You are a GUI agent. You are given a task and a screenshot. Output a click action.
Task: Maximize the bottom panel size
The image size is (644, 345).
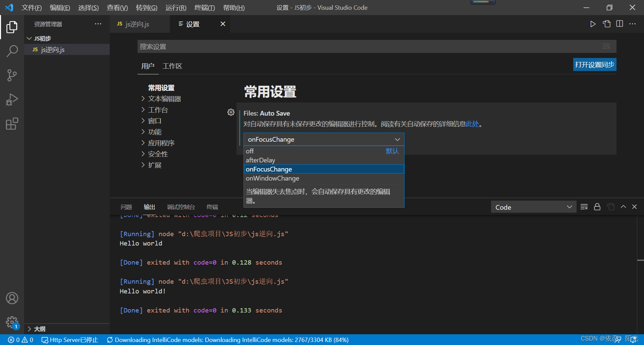pyautogui.click(x=623, y=207)
